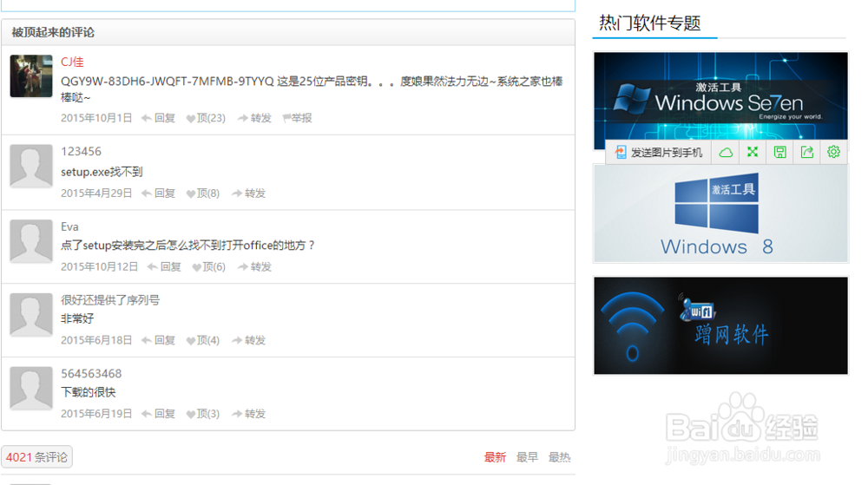This screenshot has height=485, width=868.
Task: Click the comment text 下载的很快
Action: tap(88, 392)
